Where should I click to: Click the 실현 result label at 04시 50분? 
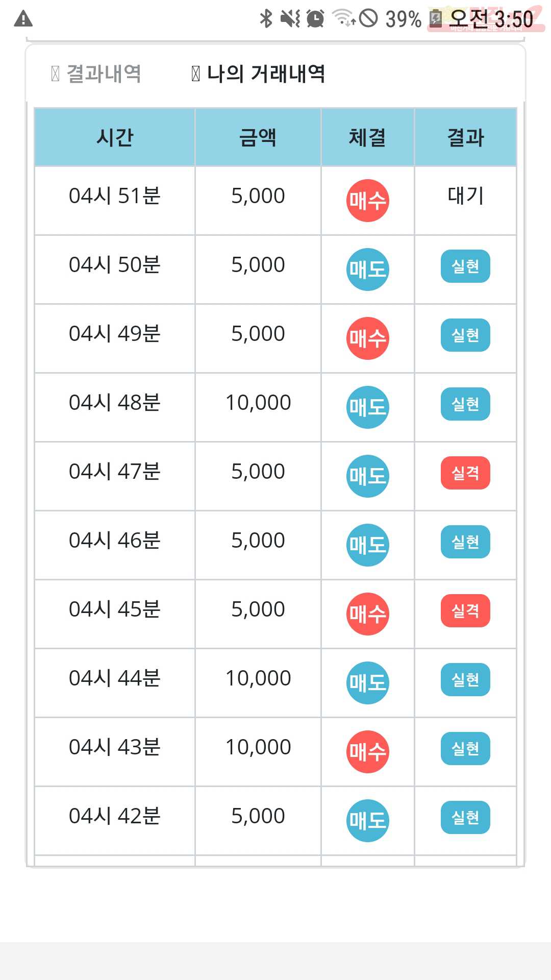[465, 266]
